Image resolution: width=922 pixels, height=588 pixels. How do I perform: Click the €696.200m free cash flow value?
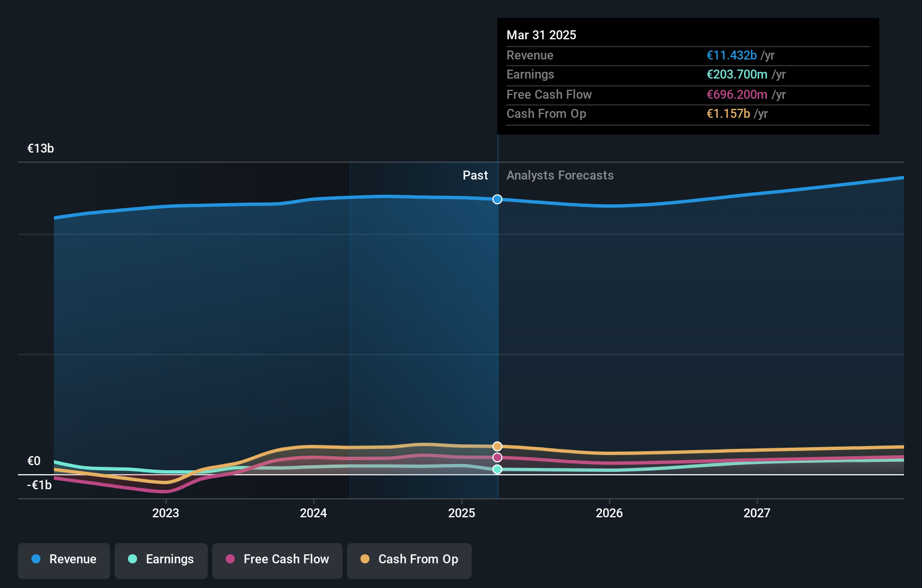737,95
